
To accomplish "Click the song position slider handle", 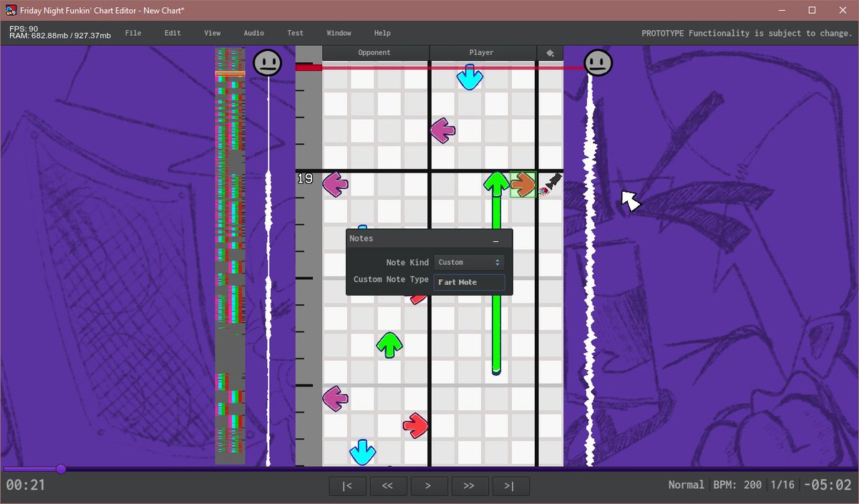I will pyautogui.click(x=61, y=469).
